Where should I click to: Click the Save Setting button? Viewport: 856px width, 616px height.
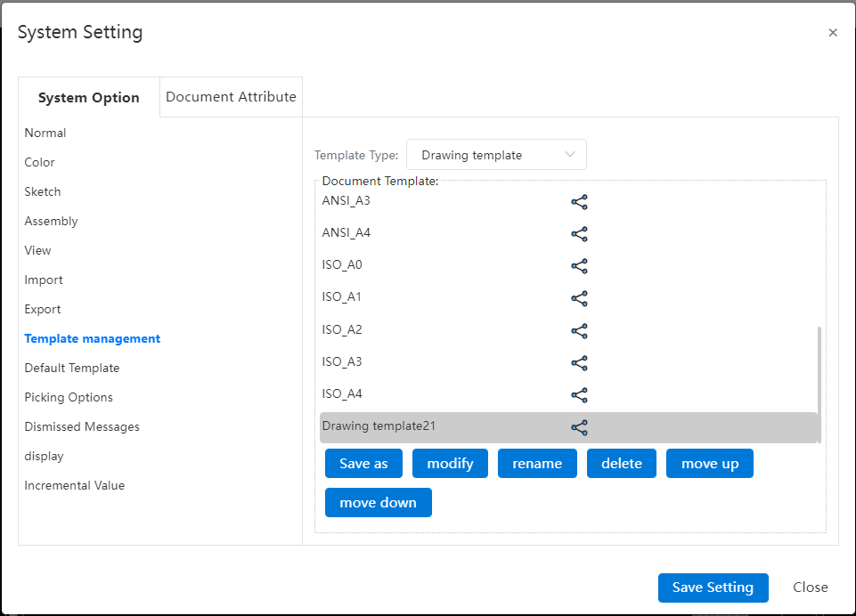pos(713,588)
